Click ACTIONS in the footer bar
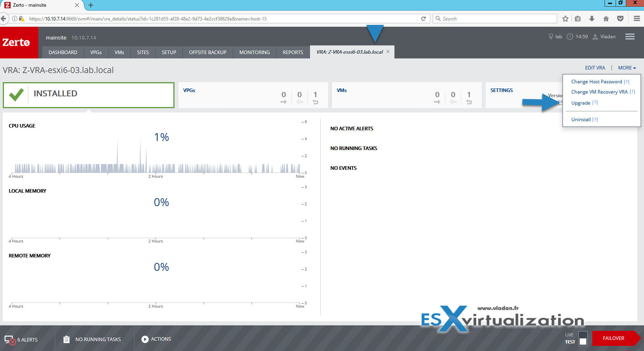 (x=161, y=339)
